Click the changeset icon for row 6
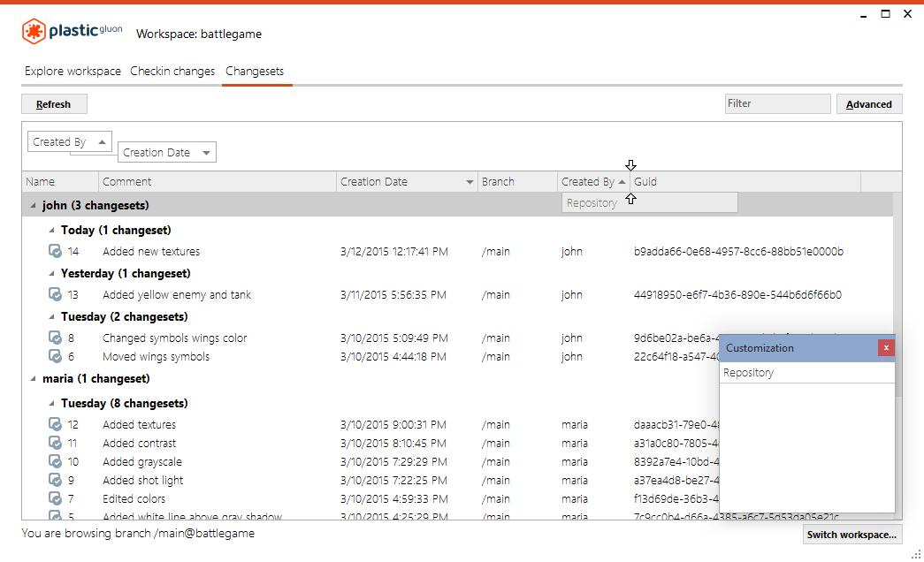The width and height of the screenshot is (924, 562). tap(55, 356)
